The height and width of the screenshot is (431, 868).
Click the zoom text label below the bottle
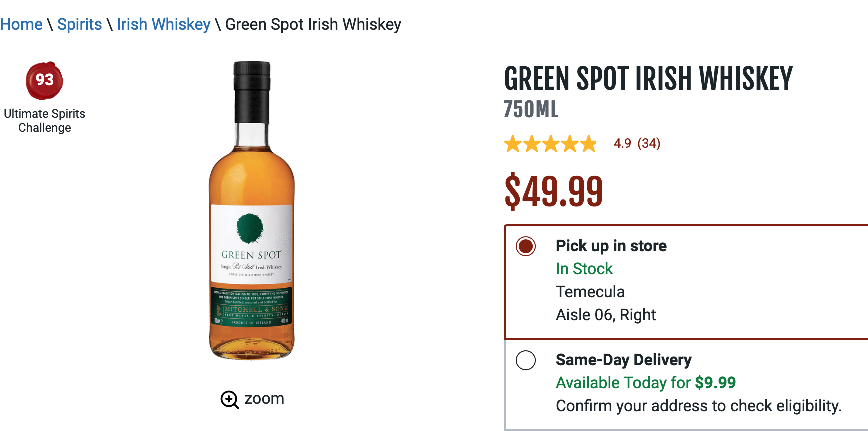264,399
